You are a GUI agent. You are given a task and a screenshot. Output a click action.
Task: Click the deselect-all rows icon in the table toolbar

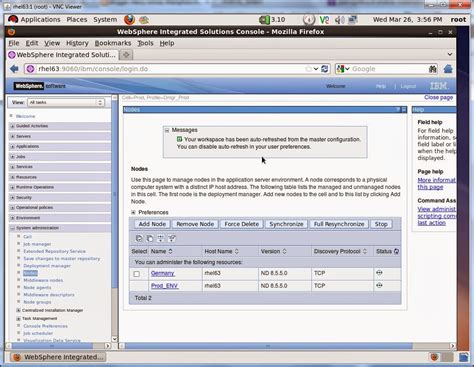click(x=150, y=238)
